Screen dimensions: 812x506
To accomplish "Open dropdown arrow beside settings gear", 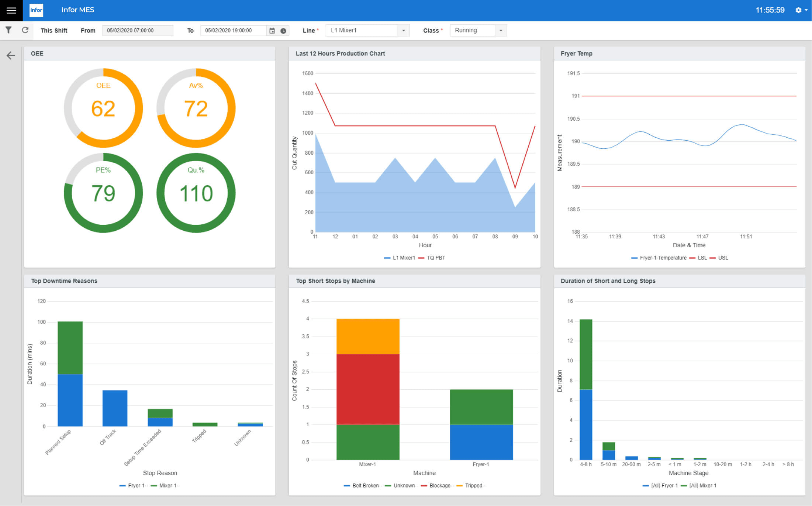I will (806, 10).
